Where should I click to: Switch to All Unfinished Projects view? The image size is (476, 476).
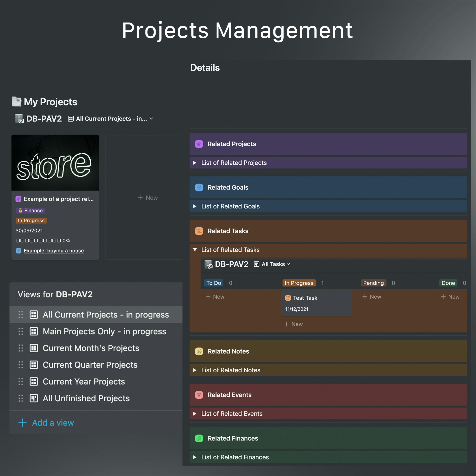click(86, 398)
